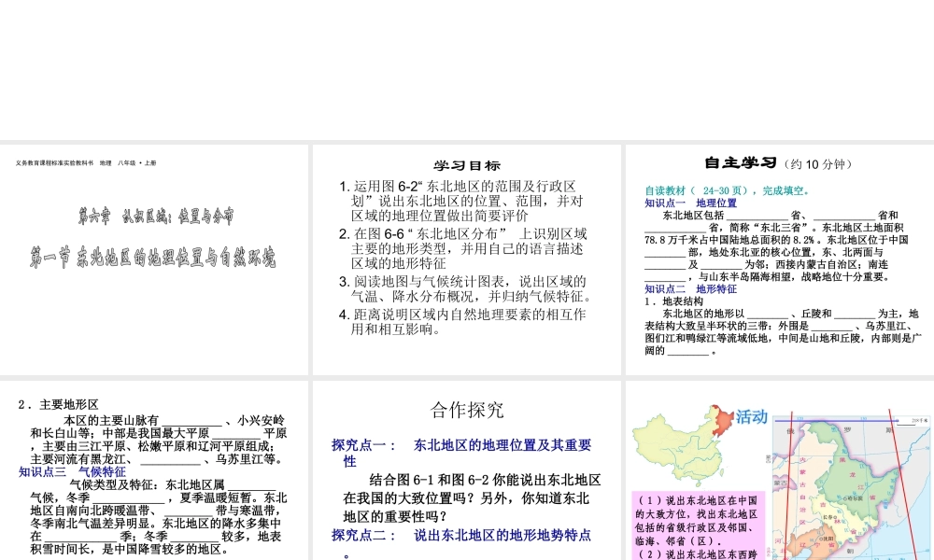Click objective 4 距离说明区域内自然地理要素
934x560 pixels.
coord(462,321)
